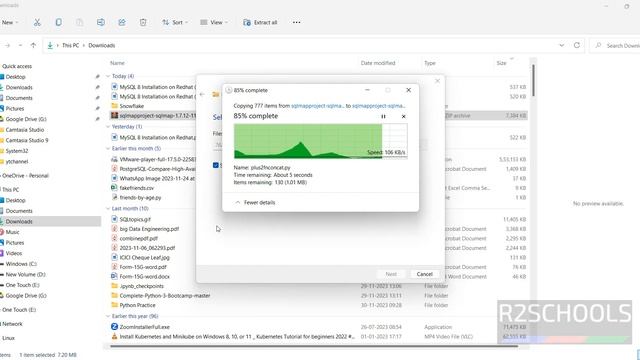Click the back arrow in Extract wizard
This screenshot has width=640, height=360.
202,94
